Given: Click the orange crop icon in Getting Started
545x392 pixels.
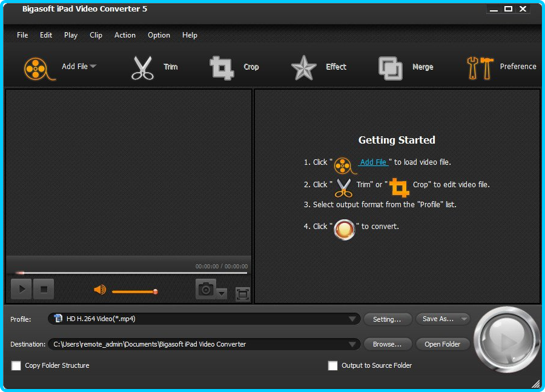Looking at the screenshot, I should 399,187.
